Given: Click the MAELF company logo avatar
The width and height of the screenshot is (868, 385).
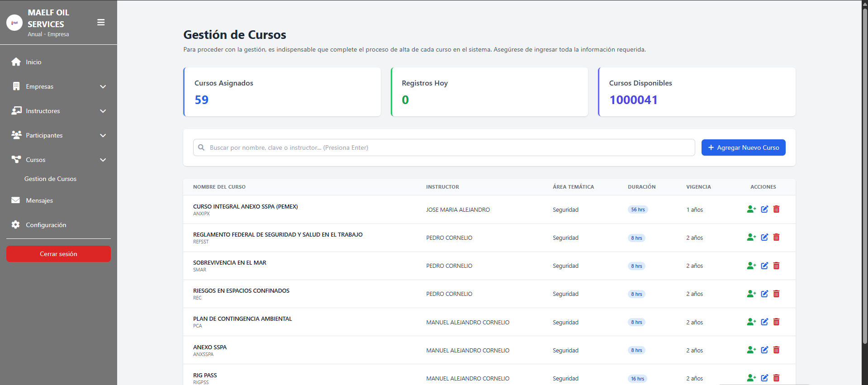Looking at the screenshot, I should tap(14, 23).
